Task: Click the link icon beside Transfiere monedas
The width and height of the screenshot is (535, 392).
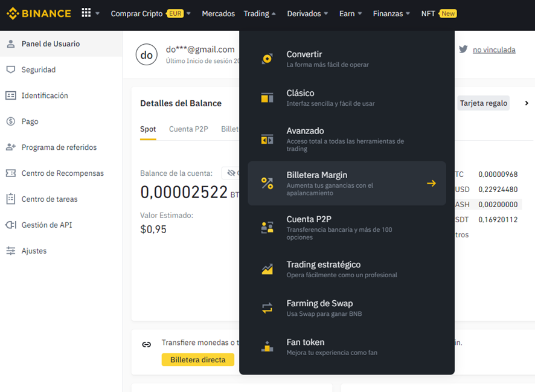Action: coord(146,344)
